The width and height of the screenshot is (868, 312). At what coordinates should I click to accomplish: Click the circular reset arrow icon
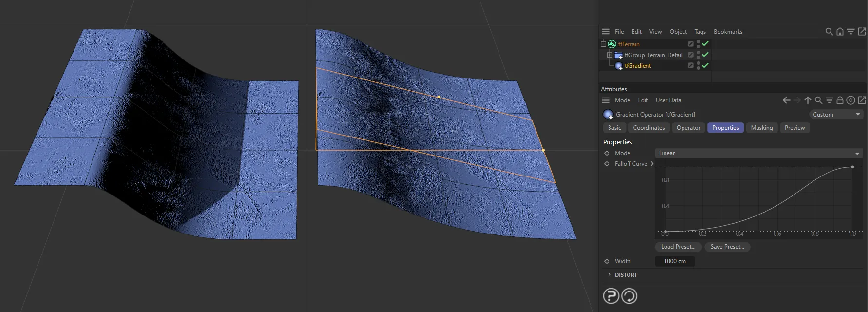[629, 296]
